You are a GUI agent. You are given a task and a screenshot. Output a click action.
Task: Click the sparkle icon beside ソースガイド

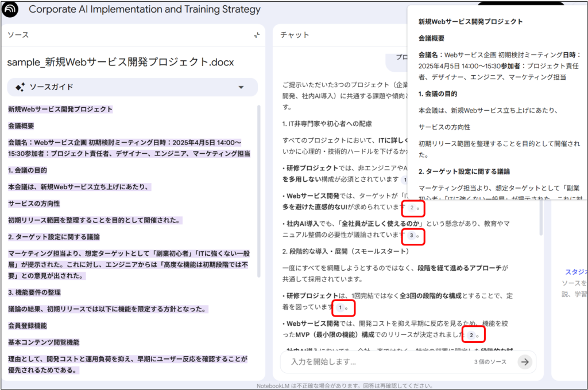(20, 87)
